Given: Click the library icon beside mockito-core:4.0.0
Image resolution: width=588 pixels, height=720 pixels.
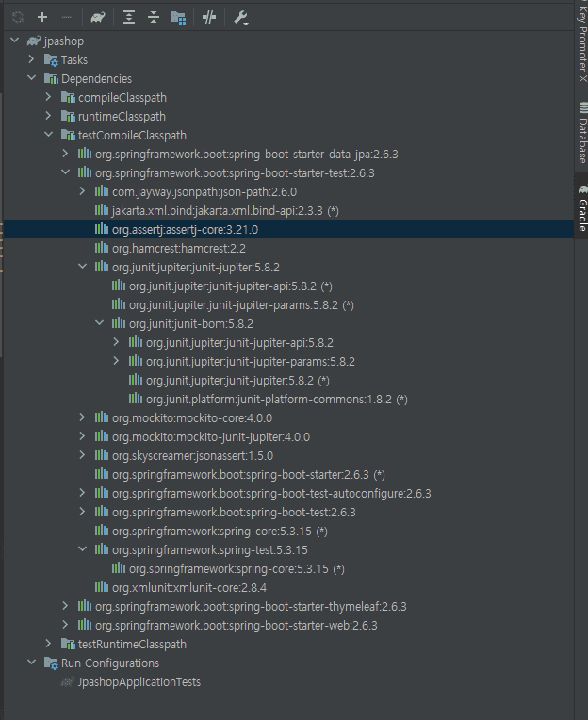Looking at the screenshot, I should [x=102, y=417].
